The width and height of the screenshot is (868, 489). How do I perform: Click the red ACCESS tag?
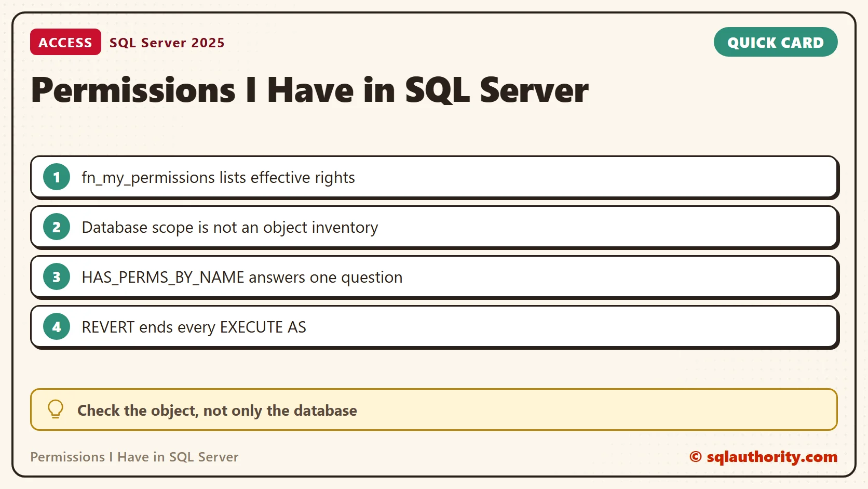pos(65,42)
